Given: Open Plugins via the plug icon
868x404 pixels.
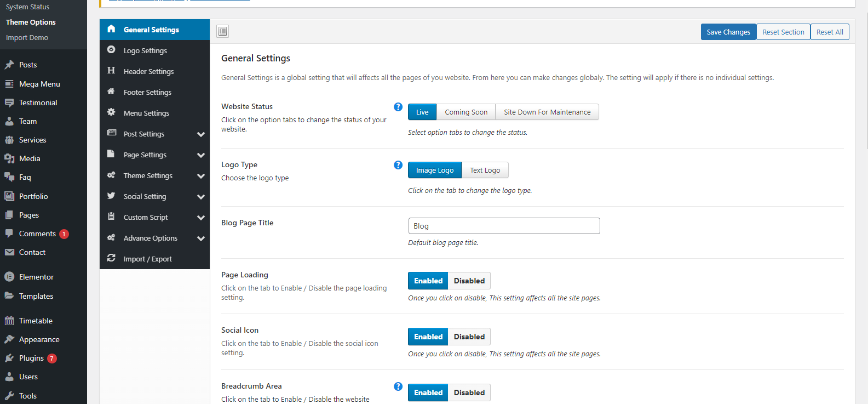Looking at the screenshot, I should point(9,358).
